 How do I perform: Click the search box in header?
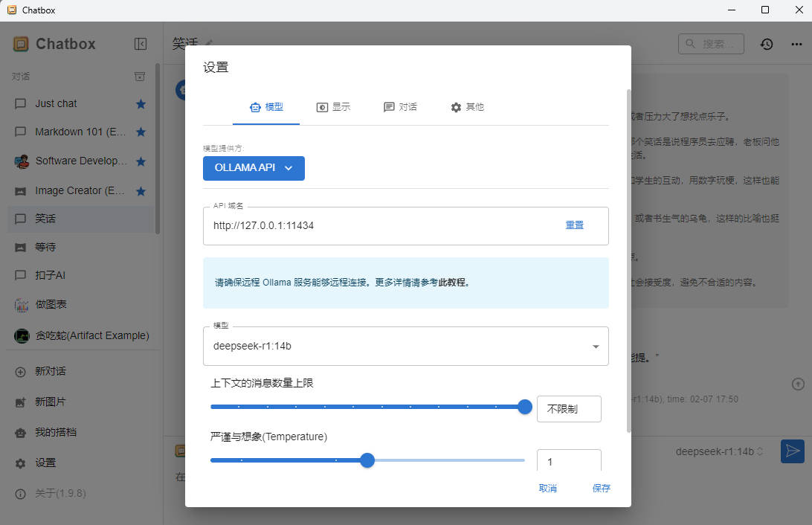[711, 44]
